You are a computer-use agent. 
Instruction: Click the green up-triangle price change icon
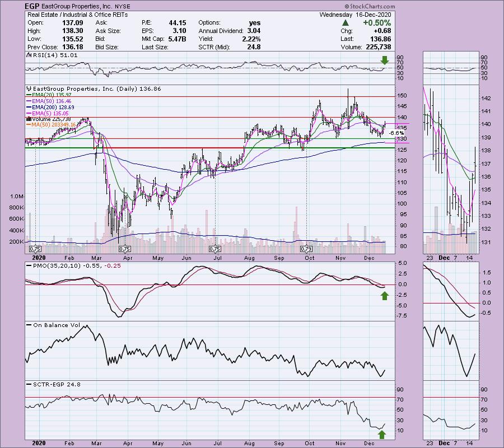[345, 23]
